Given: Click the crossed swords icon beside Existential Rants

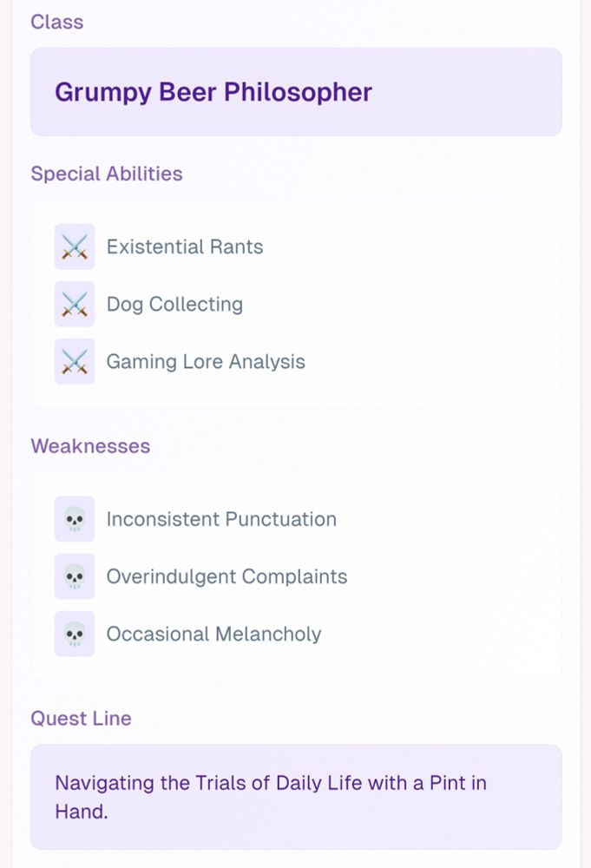Looking at the screenshot, I should pyautogui.click(x=75, y=247).
